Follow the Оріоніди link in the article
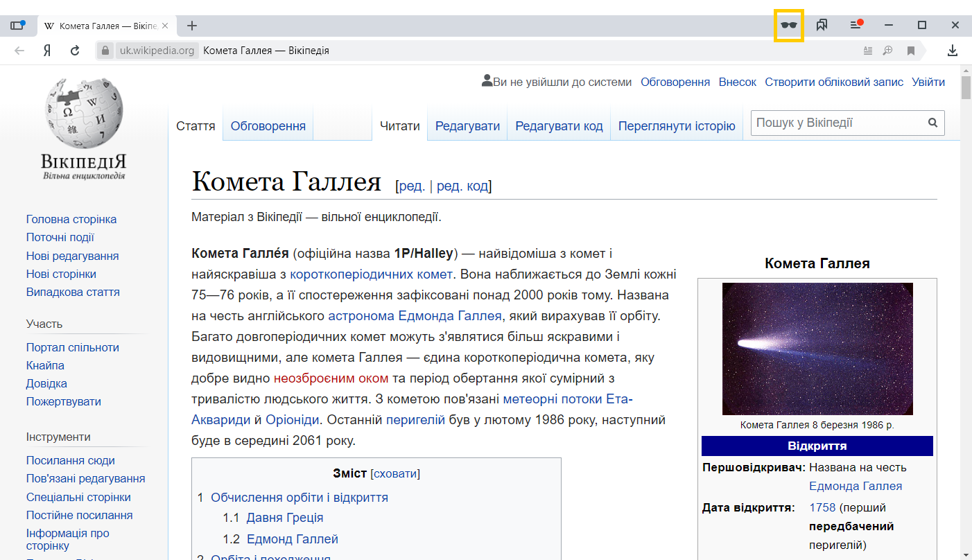Viewport: 972px width, 560px height. (x=293, y=420)
